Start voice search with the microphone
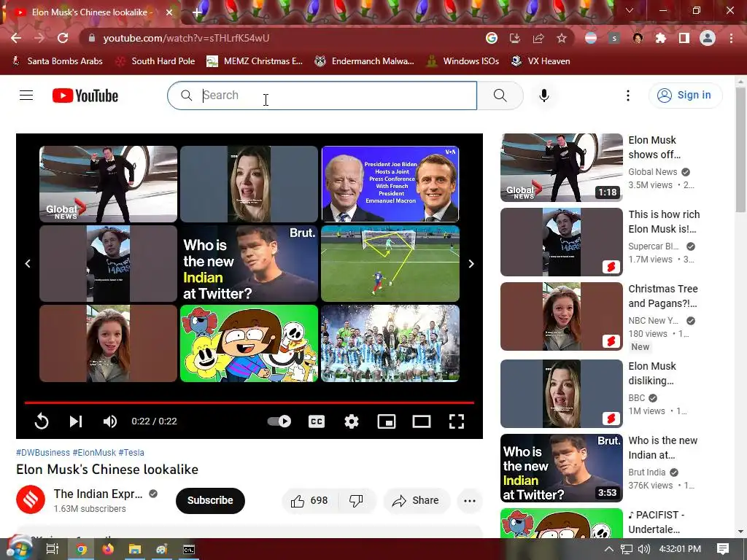The height and width of the screenshot is (560, 747). pyautogui.click(x=544, y=96)
